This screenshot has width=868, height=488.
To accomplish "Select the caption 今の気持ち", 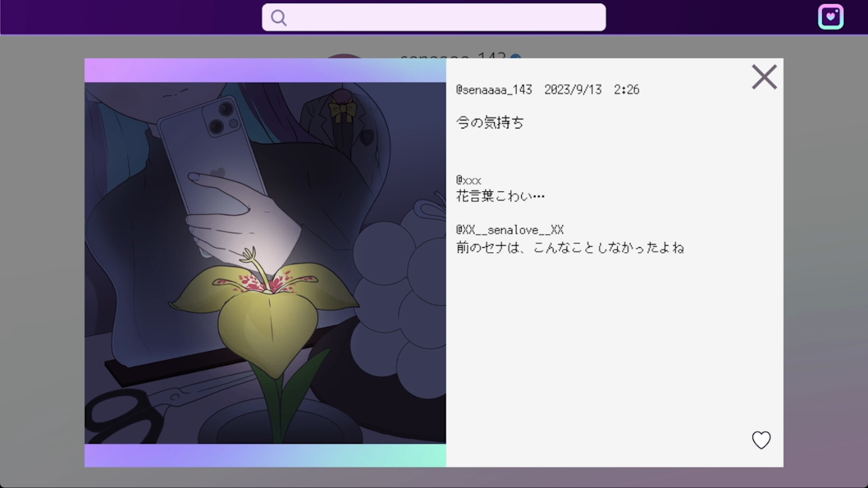I will click(x=490, y=122).
